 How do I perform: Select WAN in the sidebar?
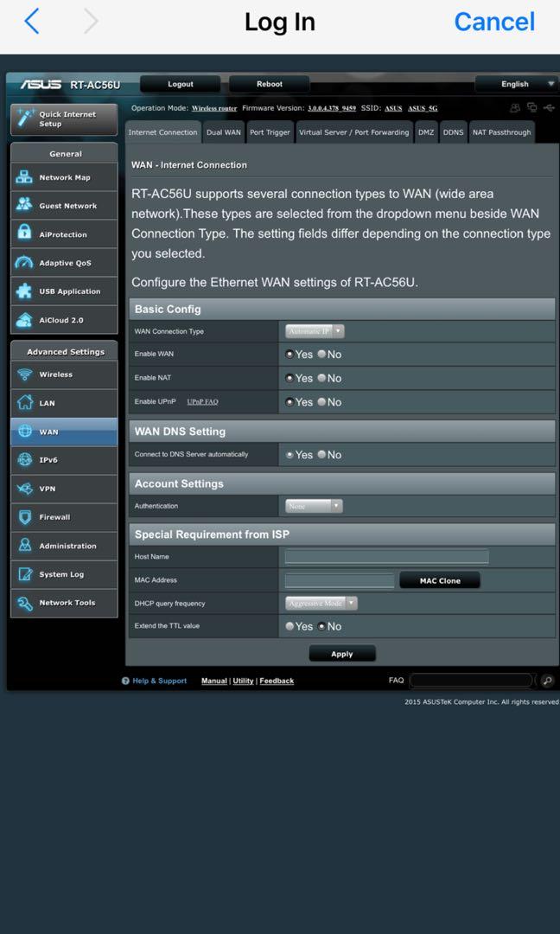64,432
